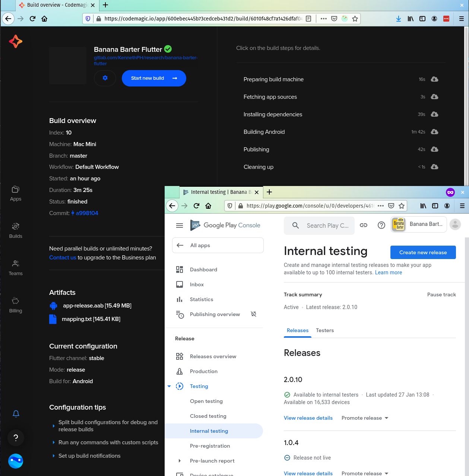Click the Codemagic address bar URL
This screenshot has height=476, width=469.
[203, 19]
